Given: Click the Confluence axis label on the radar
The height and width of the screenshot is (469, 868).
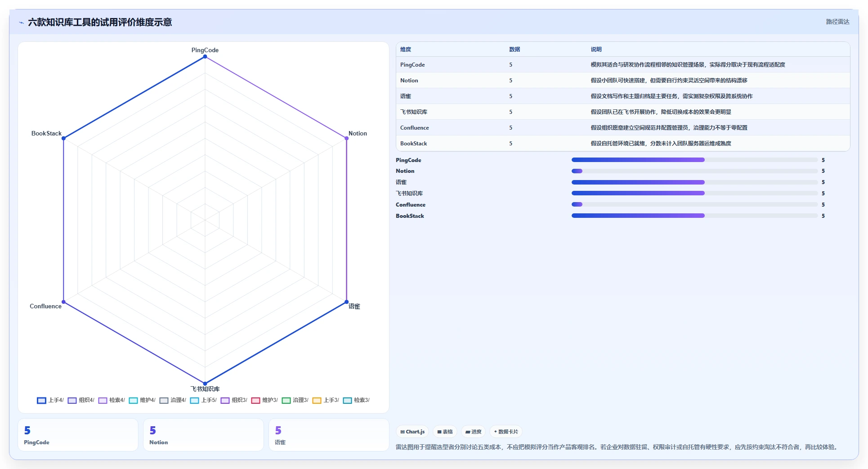Looking at the screenshot, I should (45, 306).
